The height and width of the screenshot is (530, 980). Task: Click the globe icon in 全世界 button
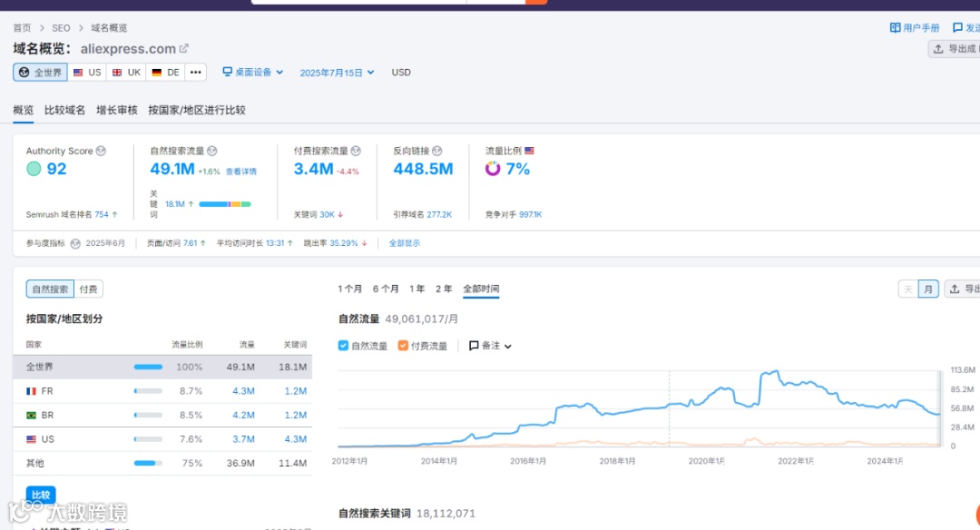tap(24, 73)
